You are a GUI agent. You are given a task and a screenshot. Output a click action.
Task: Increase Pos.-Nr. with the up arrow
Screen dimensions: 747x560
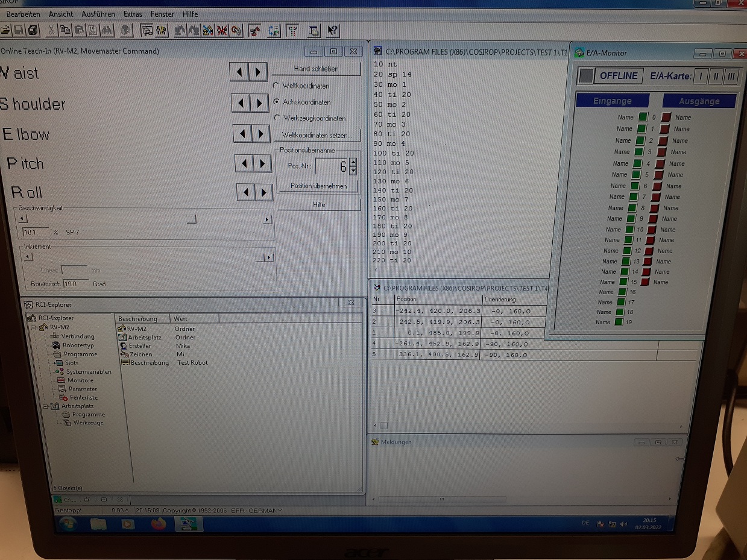pyautogui.click(x=353, y=162)
